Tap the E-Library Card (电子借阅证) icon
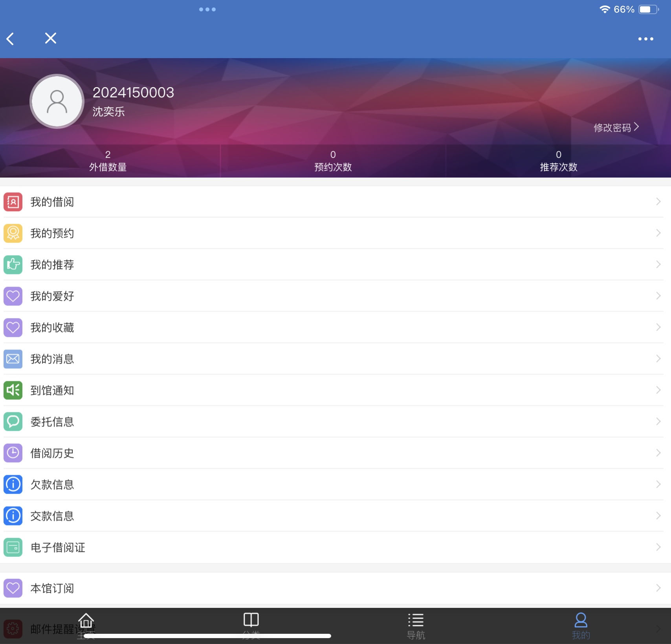This screenshot has height=644, width=671. 13,547
